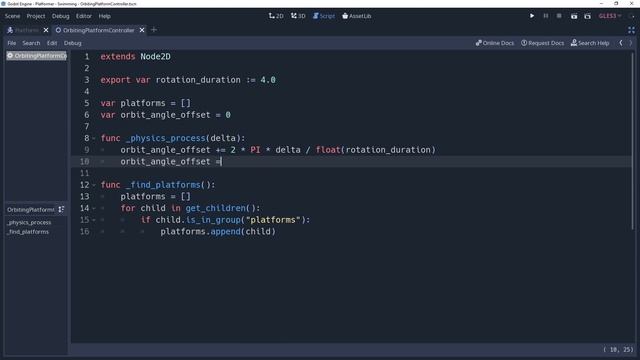Jump to _find_platforms in methods list
The width and height of the screenshot is (640, 360).
[x=28, y=232]
